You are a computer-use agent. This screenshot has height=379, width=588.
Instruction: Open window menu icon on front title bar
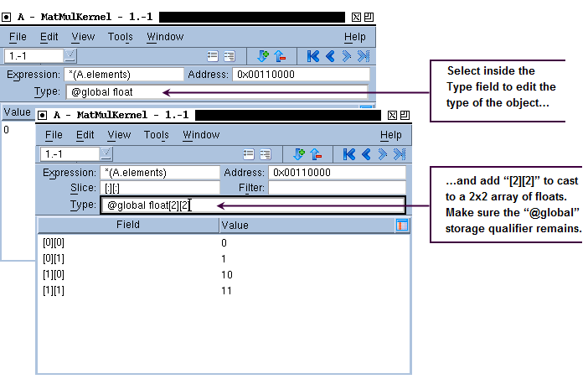click(x=43, y=116)
